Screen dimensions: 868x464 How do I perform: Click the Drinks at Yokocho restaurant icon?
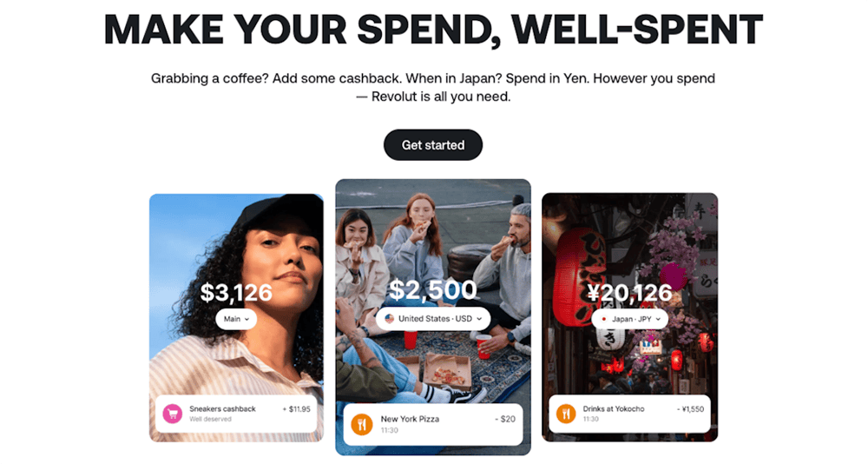coord(566,414)
